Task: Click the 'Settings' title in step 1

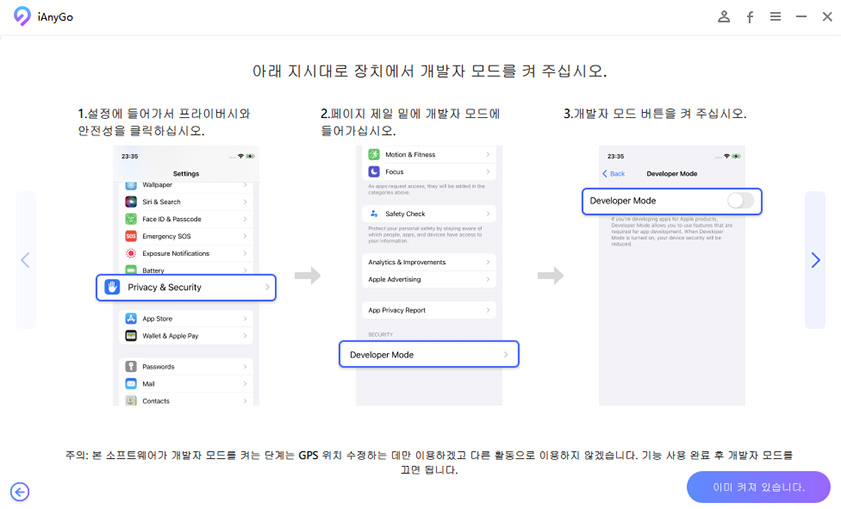Action: (186, 174)
